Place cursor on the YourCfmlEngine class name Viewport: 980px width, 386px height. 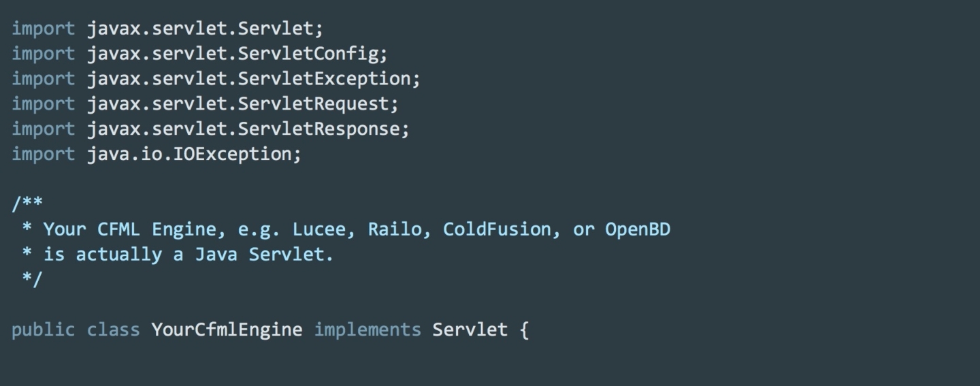227,330
